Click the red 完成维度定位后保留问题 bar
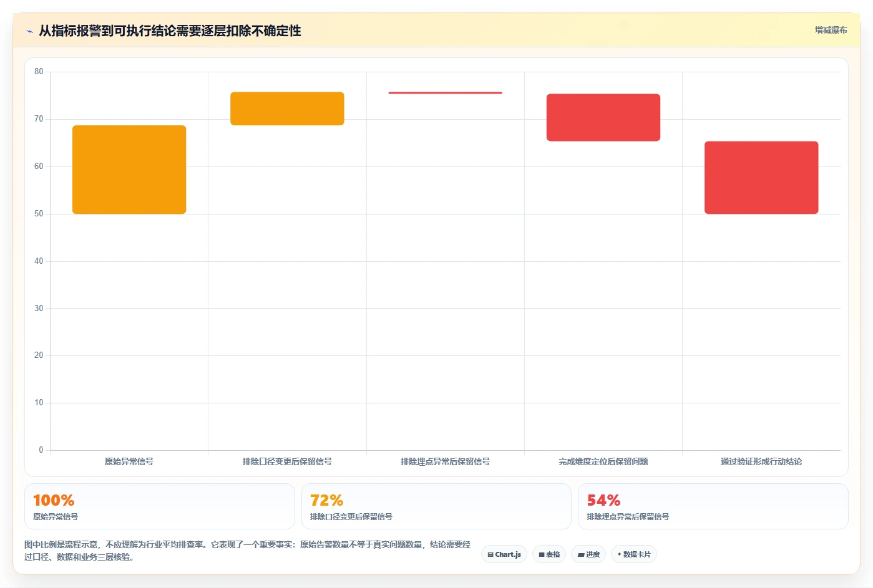 [x=603, y=117]
